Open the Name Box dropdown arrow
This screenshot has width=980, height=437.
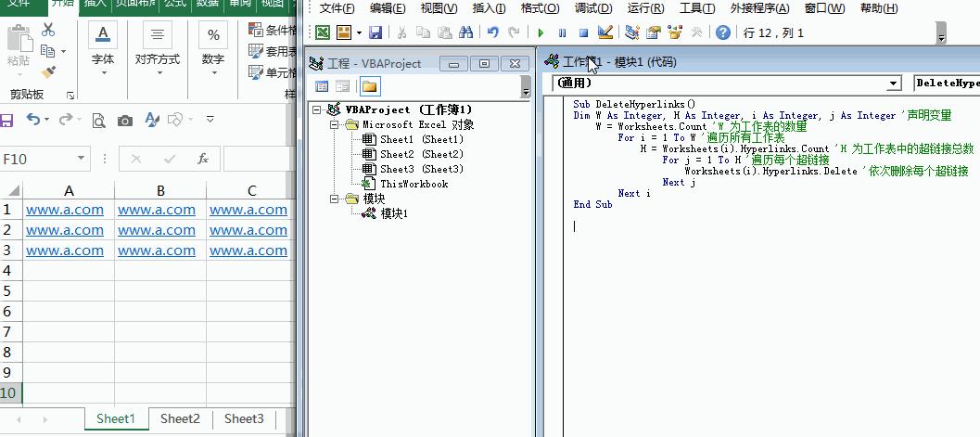[x=82, y=159]
